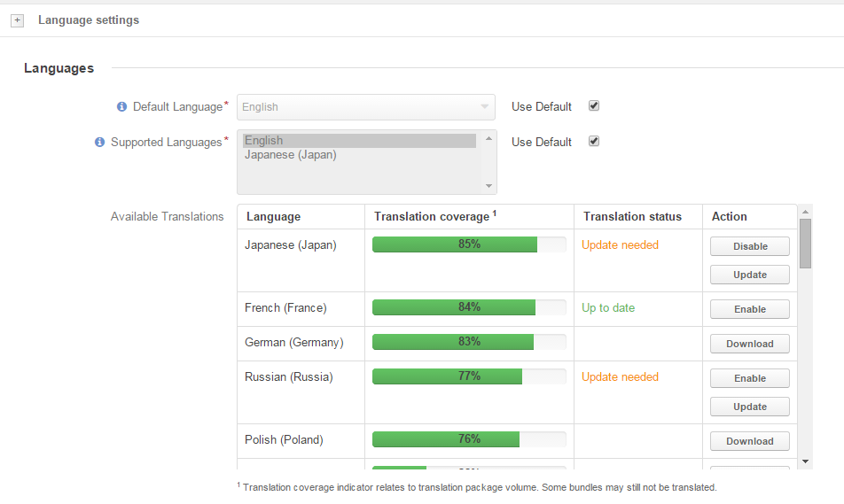Click French row Up to date status
The height and width of the screenshot is (504, 844).
(x=608, y=308)
